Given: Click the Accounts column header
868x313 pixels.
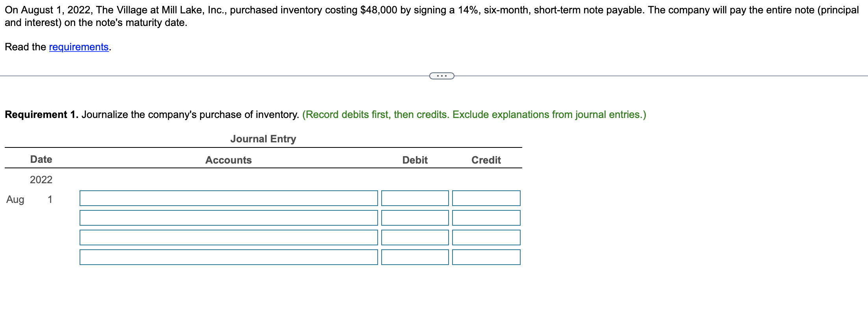Looking at the screenshot, I should 228,160.
